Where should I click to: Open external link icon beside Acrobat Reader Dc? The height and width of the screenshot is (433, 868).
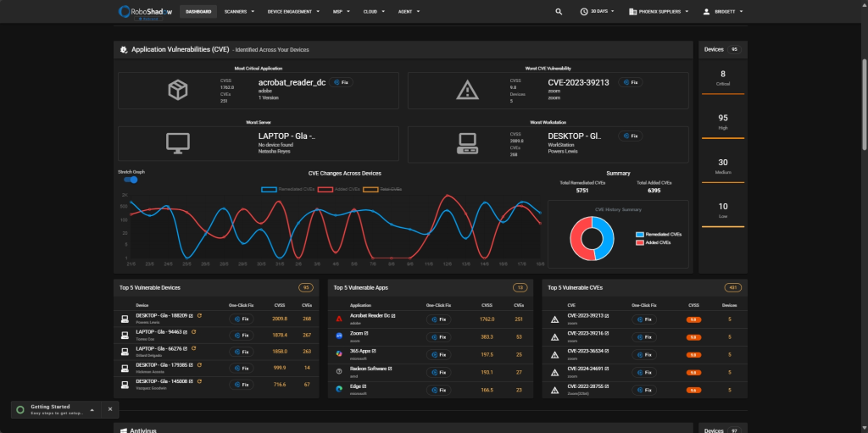point(393,316)
